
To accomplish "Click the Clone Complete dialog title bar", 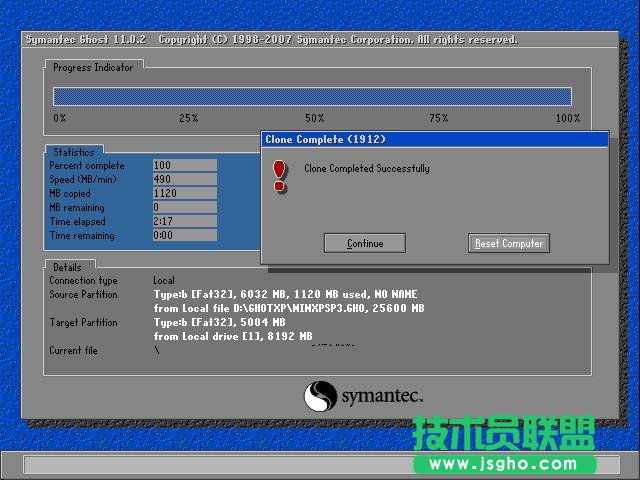I will click(x=434, y=139).
